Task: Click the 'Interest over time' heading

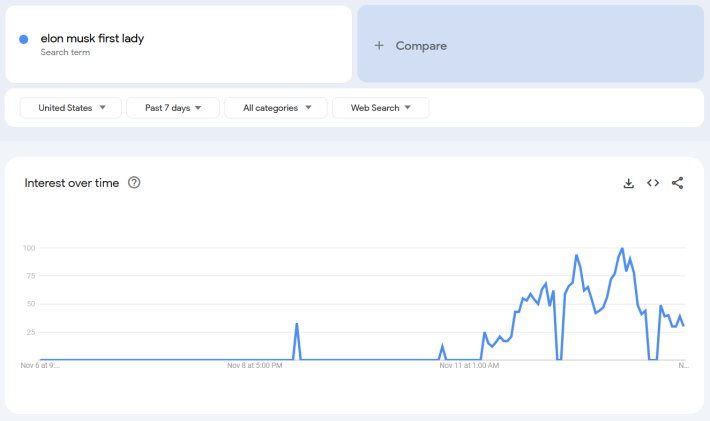Action: (72, 183)
